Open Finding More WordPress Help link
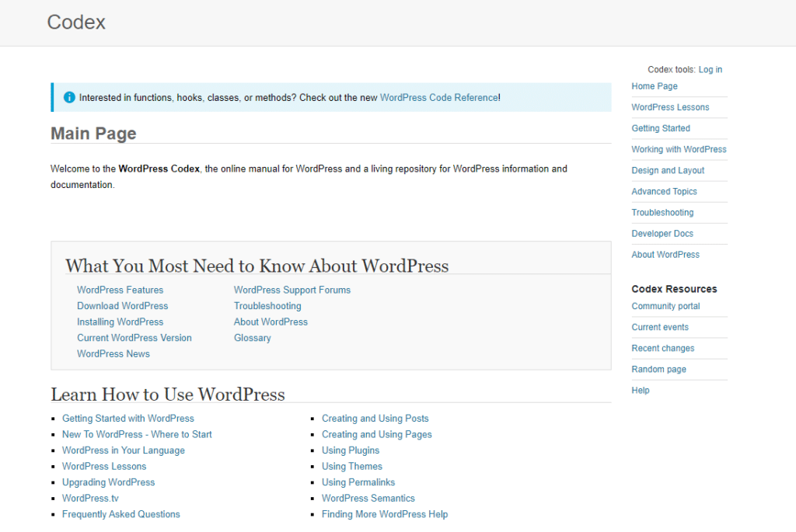 click(x=385, y=514)
